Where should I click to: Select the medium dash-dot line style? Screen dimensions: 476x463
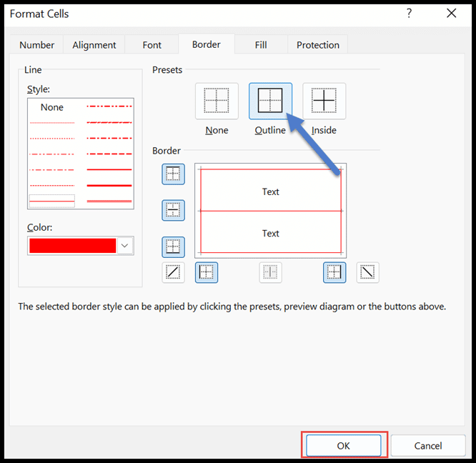(109, 138)
